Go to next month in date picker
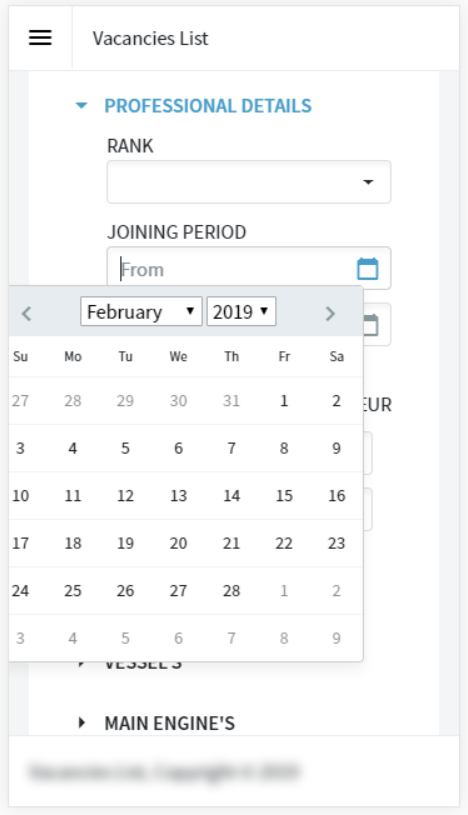 click(x=330, y=313)
